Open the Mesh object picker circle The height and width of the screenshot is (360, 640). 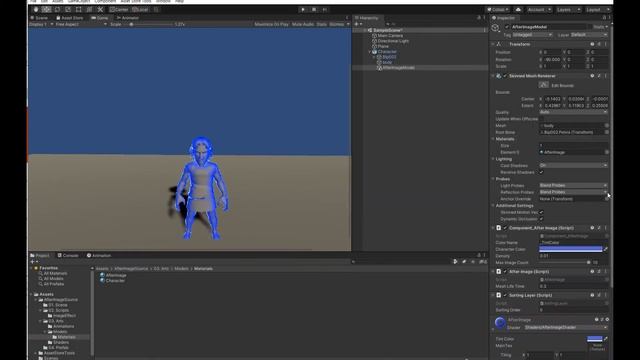click(607, 126)
